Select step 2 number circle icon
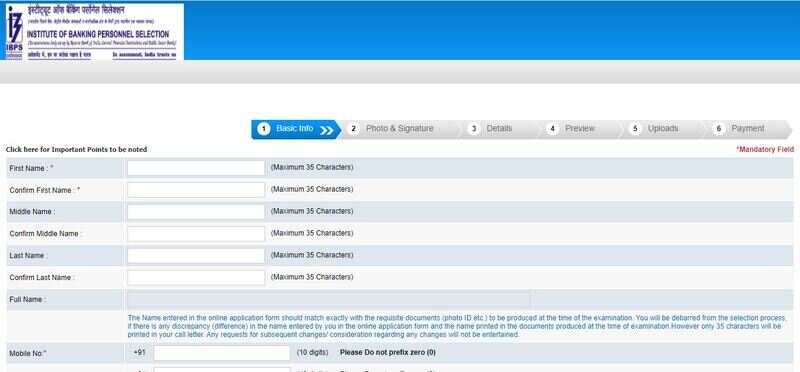Viewport: 800px width, 372px height. point(353,129)
